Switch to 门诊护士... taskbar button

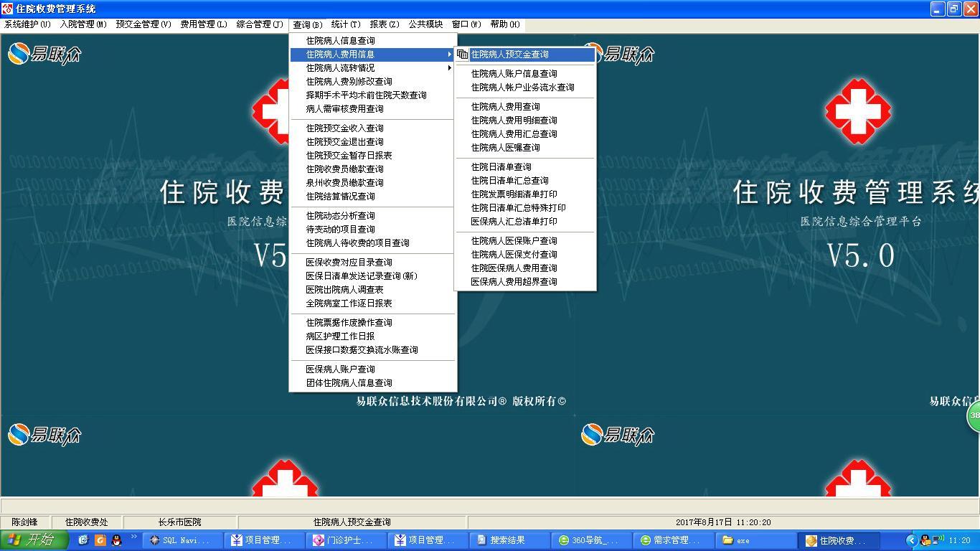pyautogui.click(x=346, y=540)
